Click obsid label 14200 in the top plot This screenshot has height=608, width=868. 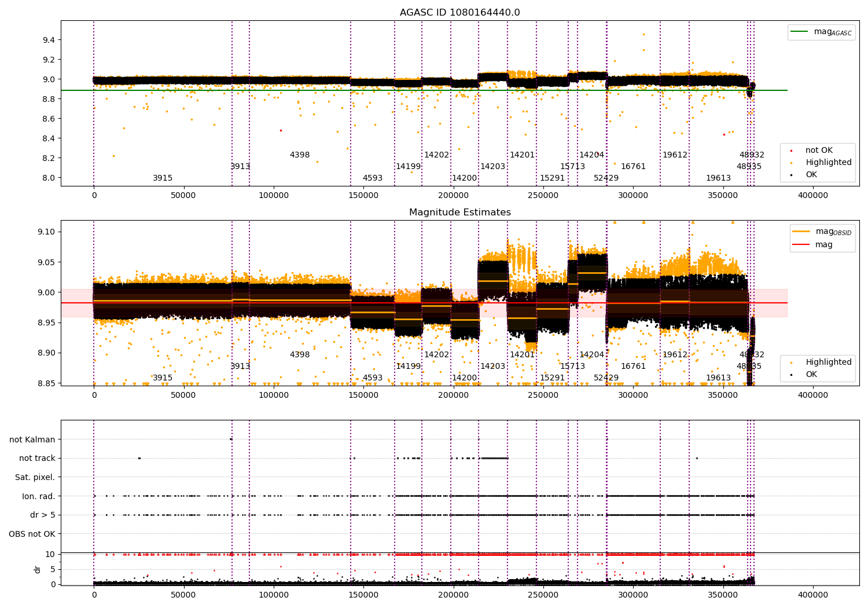[x=465, y=178]
